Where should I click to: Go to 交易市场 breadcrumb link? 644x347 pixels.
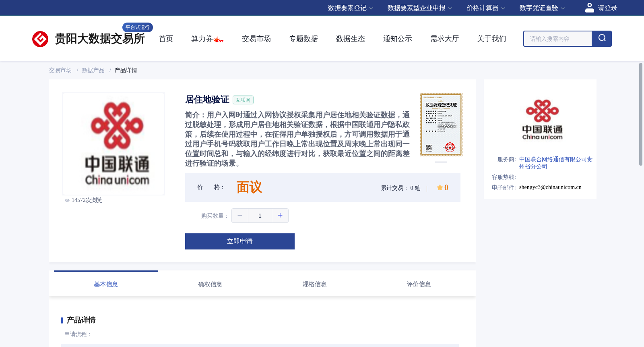point(60,71)
